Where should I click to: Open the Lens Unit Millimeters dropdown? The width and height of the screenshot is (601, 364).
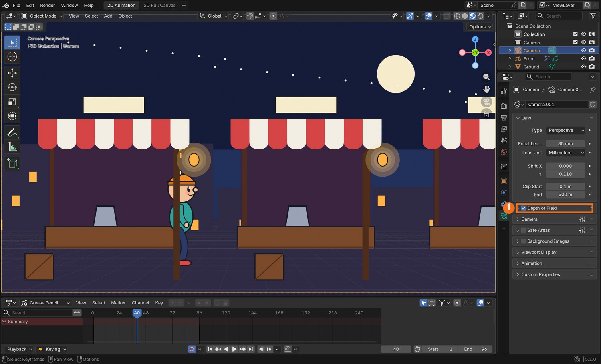coord(566,153)
